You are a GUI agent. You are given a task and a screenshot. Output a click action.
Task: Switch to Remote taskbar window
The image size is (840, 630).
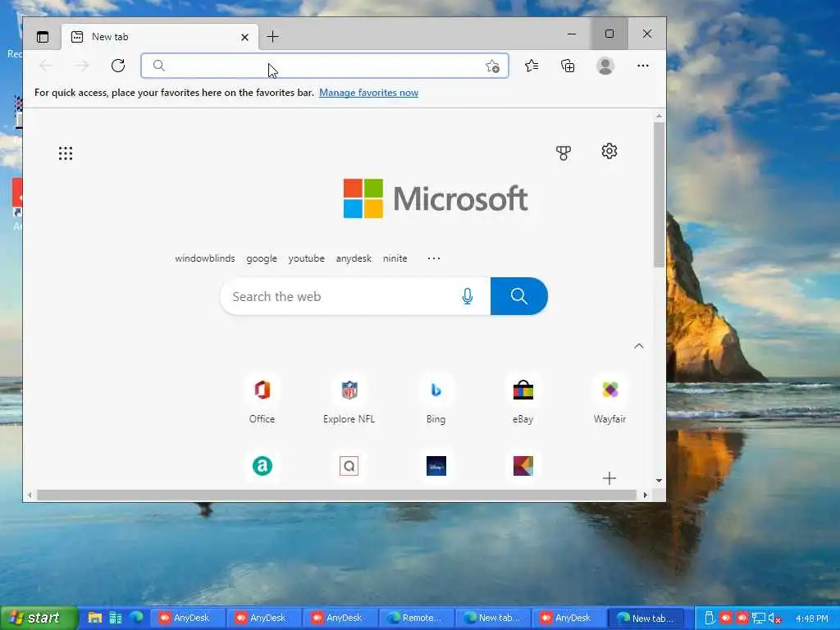[416, 618]
